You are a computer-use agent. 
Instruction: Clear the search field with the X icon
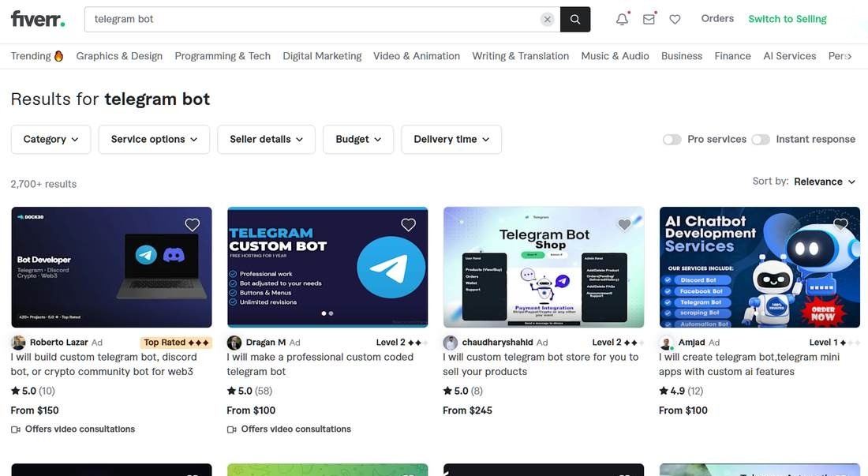[547, 20]
